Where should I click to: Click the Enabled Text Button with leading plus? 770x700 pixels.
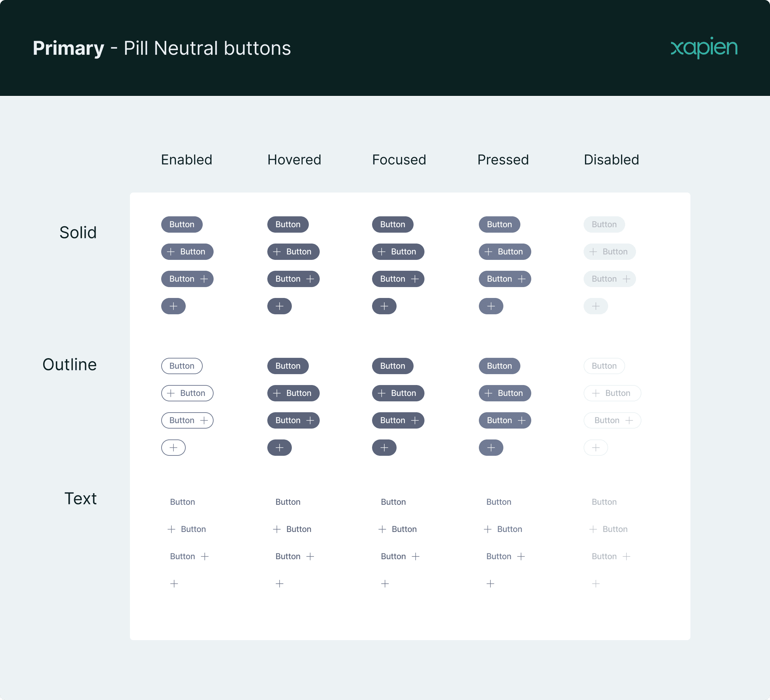(x=187, y=529)
